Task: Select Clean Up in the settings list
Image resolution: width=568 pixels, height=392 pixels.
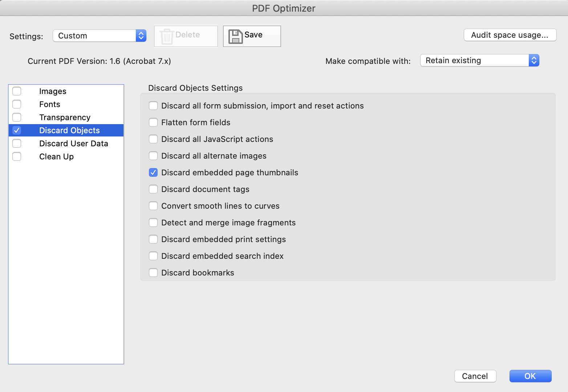Action: coord(56,156)
